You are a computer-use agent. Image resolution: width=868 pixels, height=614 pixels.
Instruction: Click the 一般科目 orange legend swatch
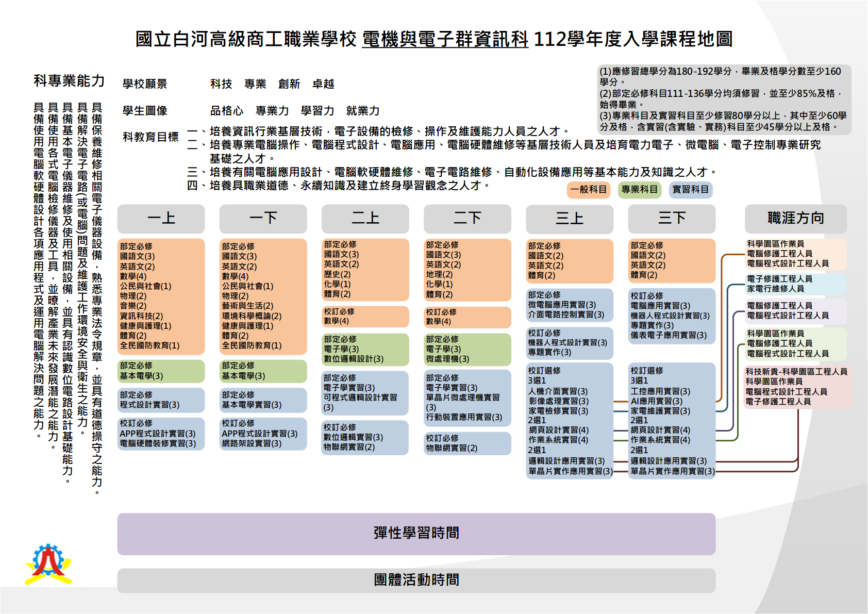pyautogui.click(x=589, y=190)
